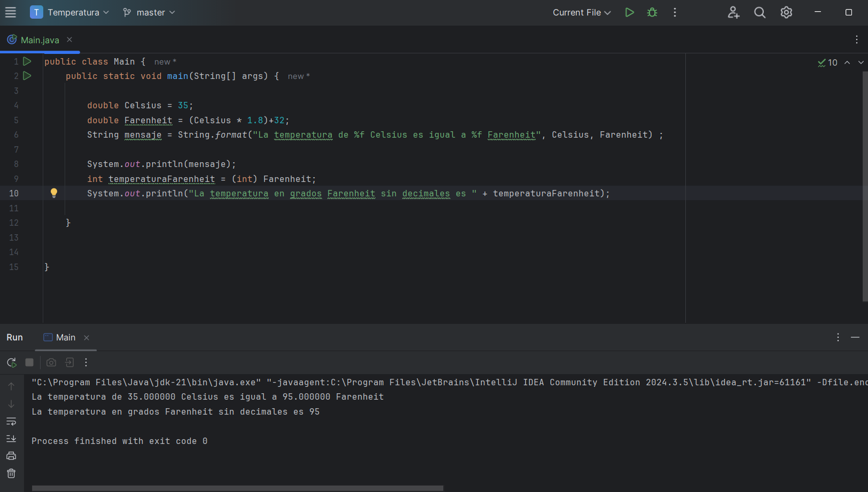Image resolution: width=868 pixels, height=492 pixels.
Task: Click 'temperaturaFarenheit' declaration on line 9
Action: coord(162,179)
